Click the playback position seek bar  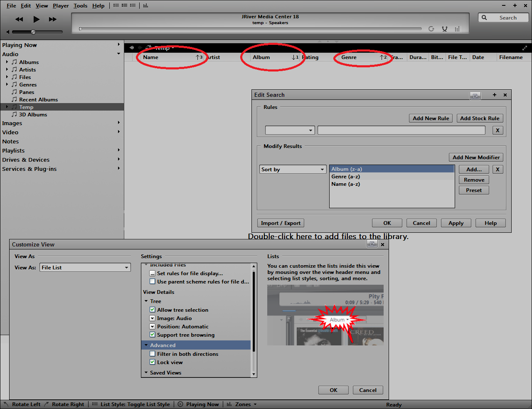click(250, 29)
